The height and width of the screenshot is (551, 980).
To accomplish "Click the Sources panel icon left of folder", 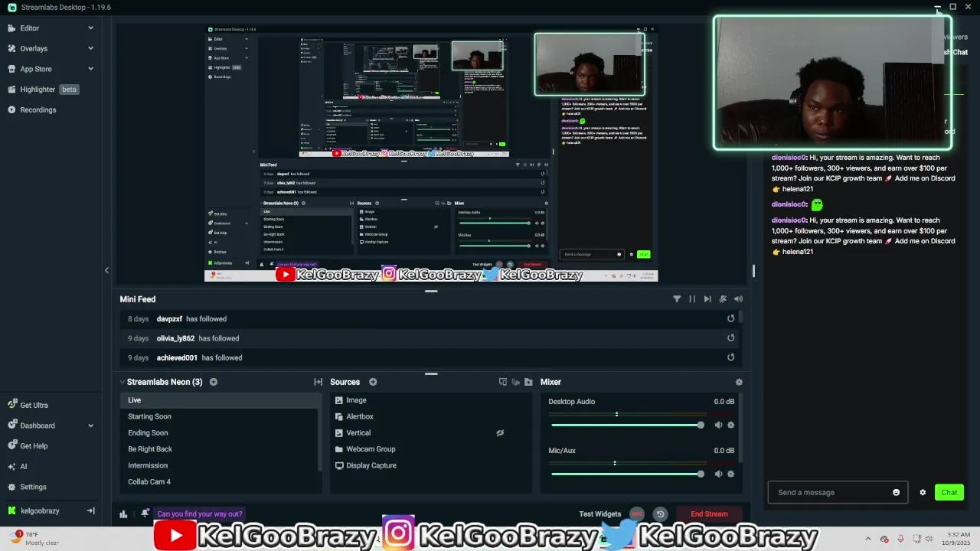I will [x=516, y=382].
